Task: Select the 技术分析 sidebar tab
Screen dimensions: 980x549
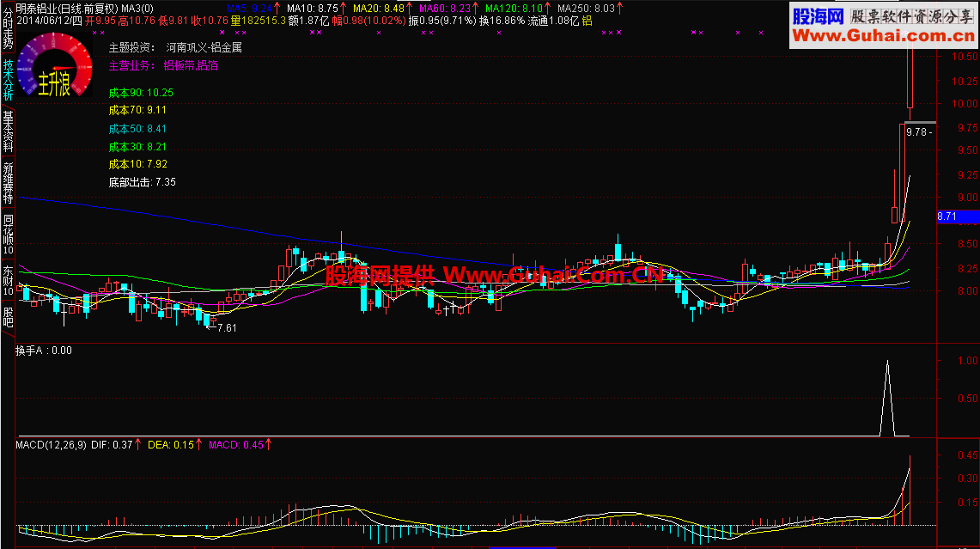Action: tap(8, 80)
